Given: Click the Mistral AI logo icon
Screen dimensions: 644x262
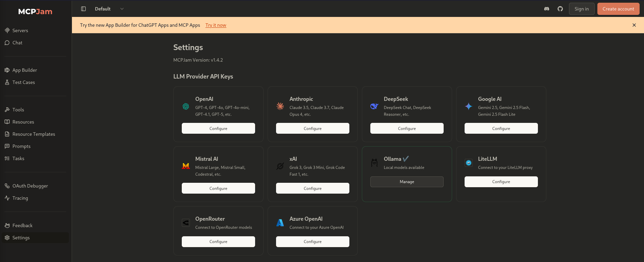Looking at the screenshot, I should [x=186, y=166].
